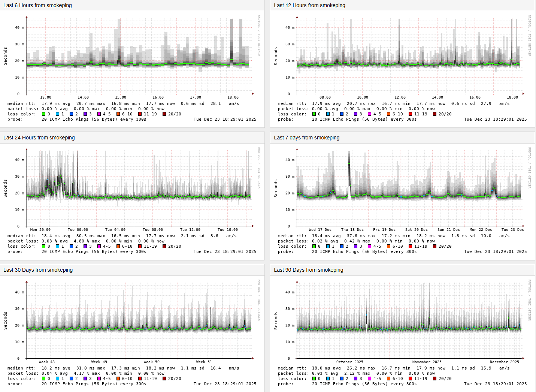Pick magenta 4-5 swatch in 30 Days legend

coord(99,379)
